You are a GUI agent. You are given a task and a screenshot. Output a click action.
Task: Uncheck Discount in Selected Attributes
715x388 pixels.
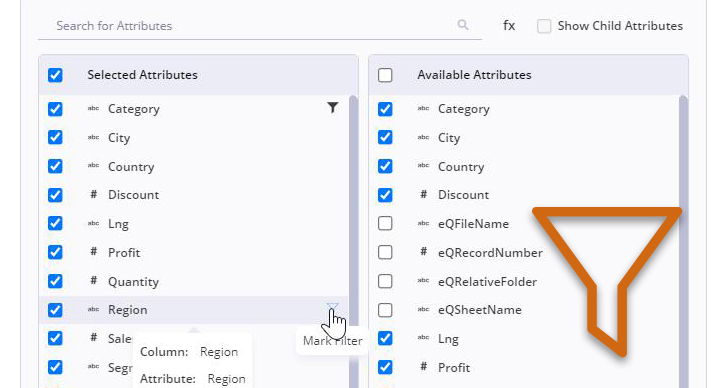[55, 195]
